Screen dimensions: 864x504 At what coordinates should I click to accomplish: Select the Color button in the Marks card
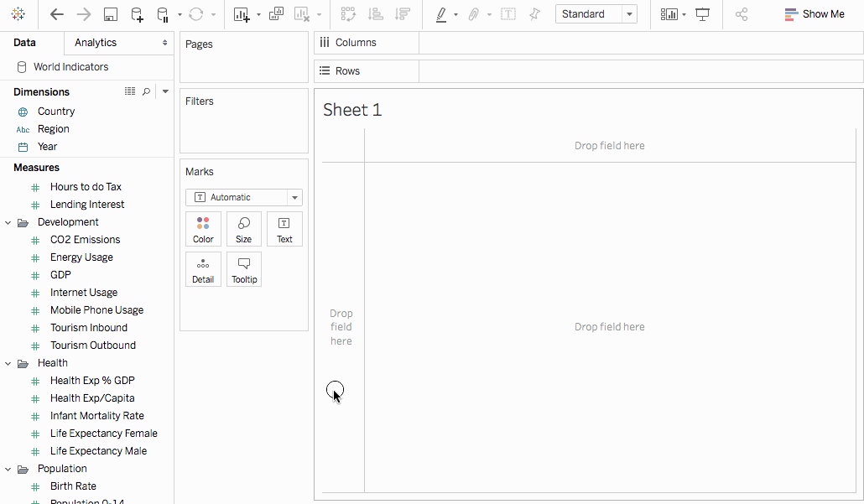(203, 228)
